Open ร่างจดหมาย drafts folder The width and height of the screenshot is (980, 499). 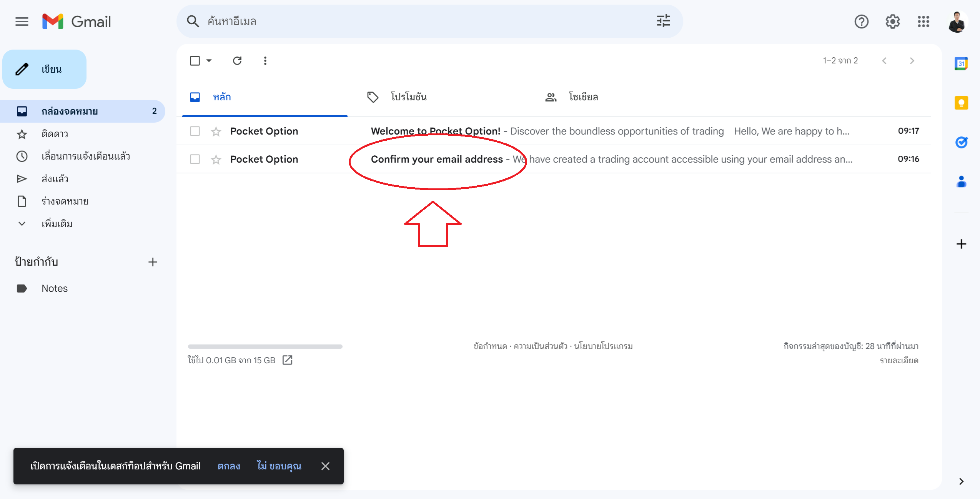[x=83, y=201]
